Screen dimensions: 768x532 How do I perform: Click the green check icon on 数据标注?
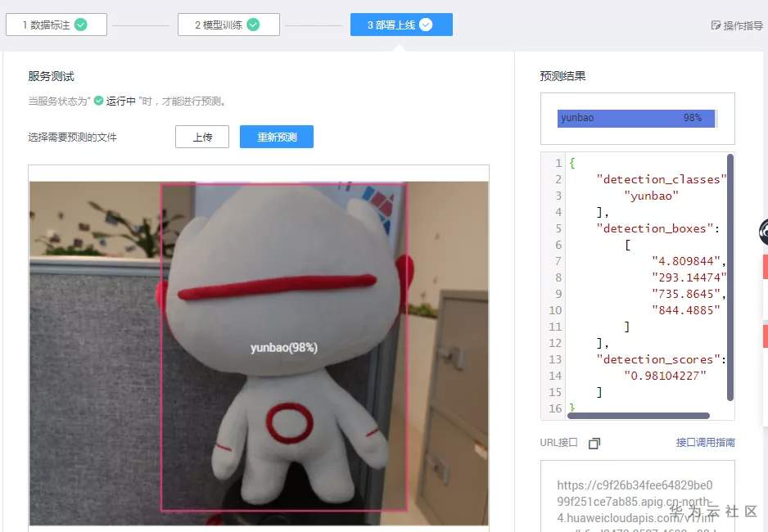coord(81,25)
